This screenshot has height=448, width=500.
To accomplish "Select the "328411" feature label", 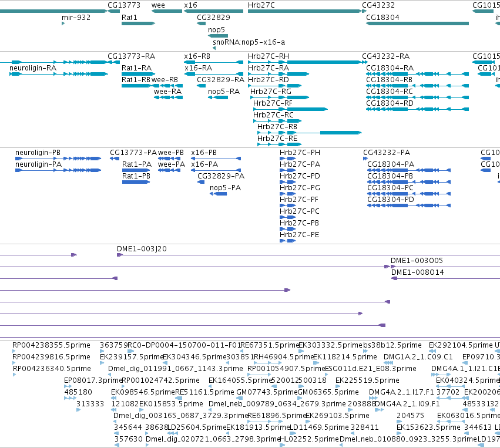I will [364, 427].
